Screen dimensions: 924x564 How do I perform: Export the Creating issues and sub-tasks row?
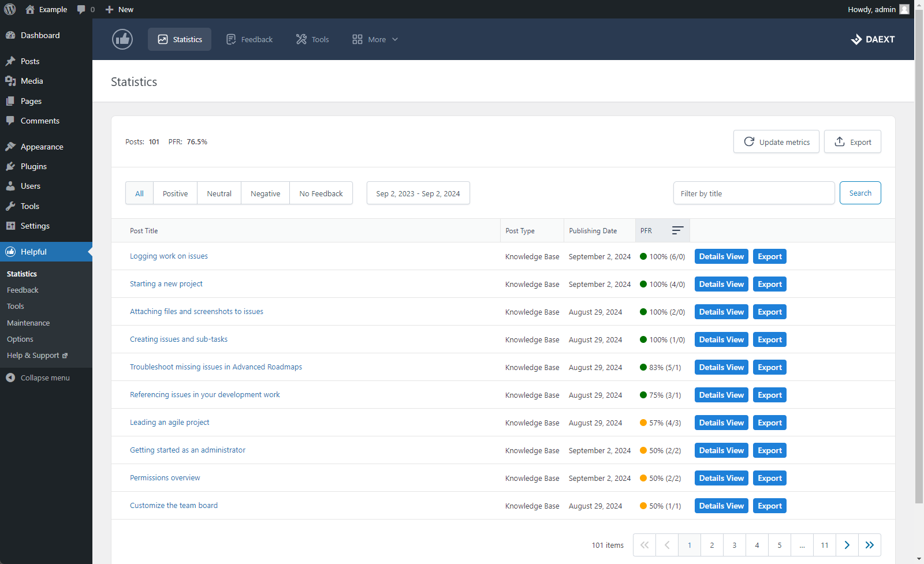click(x=770, y=339)
